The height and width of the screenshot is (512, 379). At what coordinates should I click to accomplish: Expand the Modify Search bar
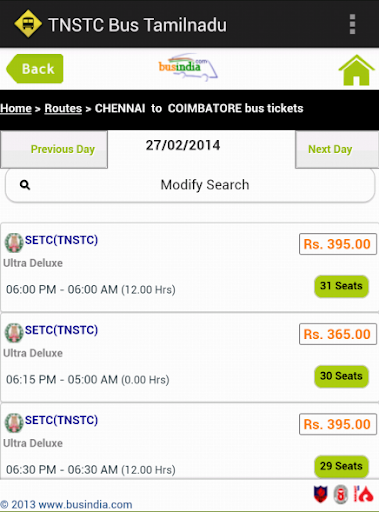pyautogui.click(x=190, y=185)
